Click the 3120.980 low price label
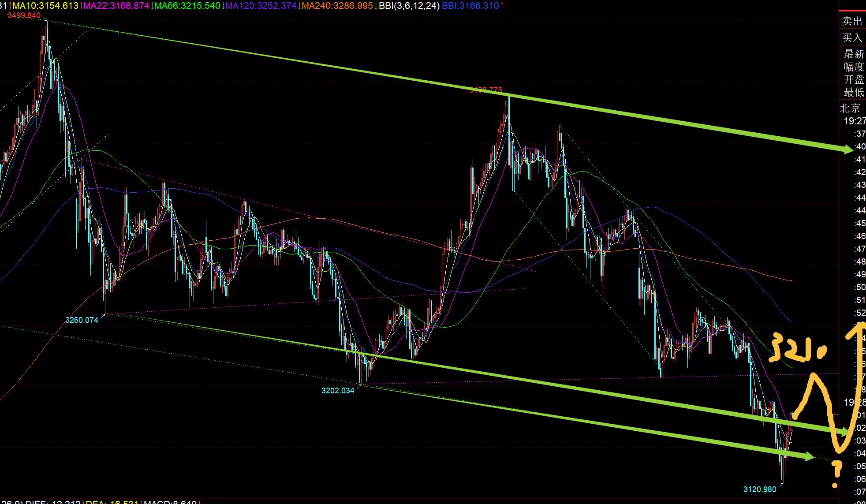The image size is (866, 504). coord(760,489)
